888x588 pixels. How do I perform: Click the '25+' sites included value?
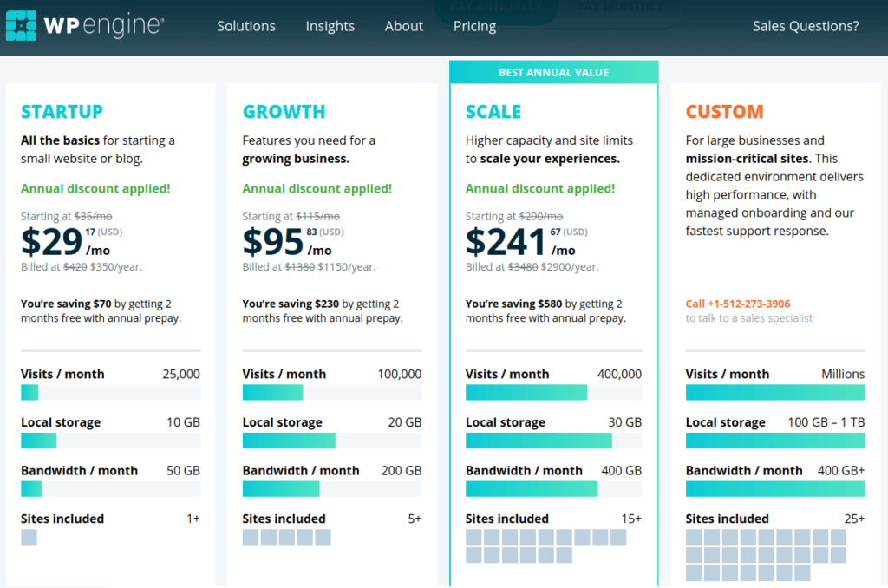pos(854,519)
